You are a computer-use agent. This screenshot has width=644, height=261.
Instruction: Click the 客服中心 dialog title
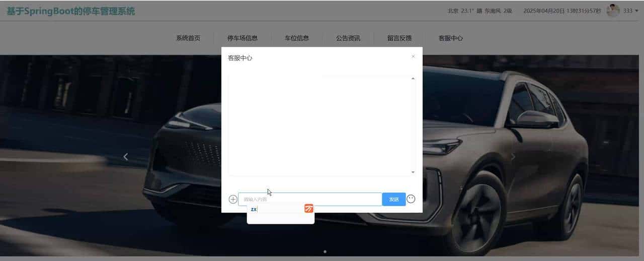pos(240,58)
